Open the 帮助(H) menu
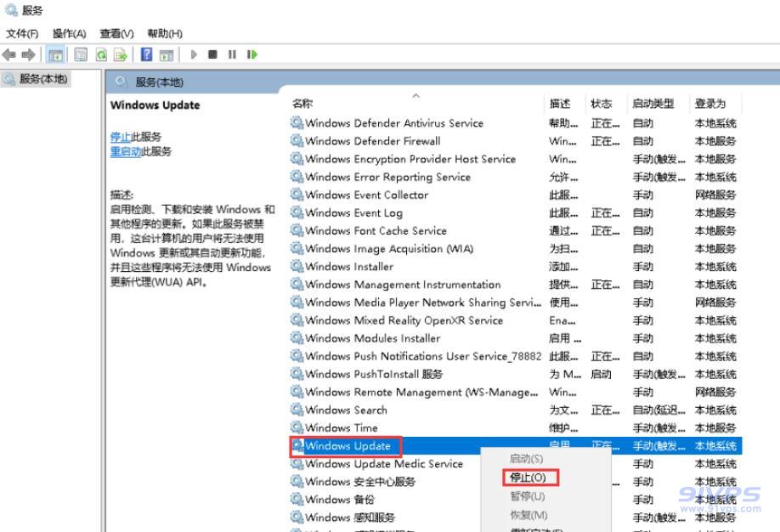The height and width of the screenshot is (532, 780). [x=165, y=33]
